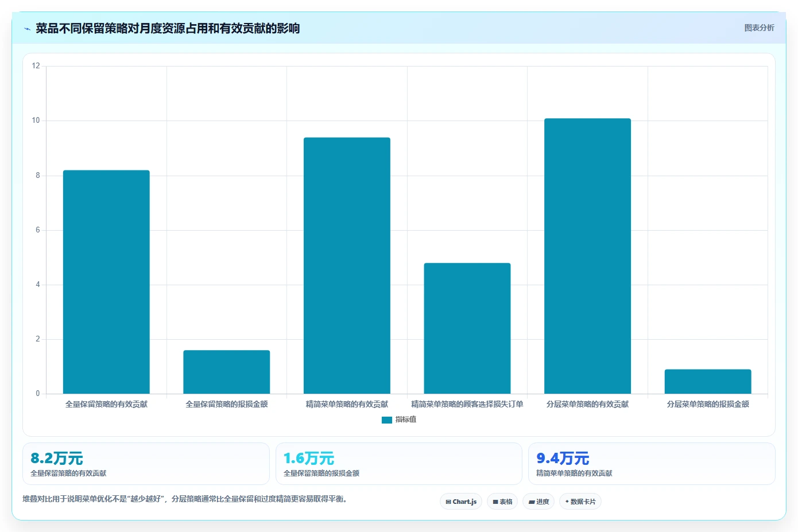Click y-axis tick label 8
This screenshot has width=798, height=532.
[38, 176]
